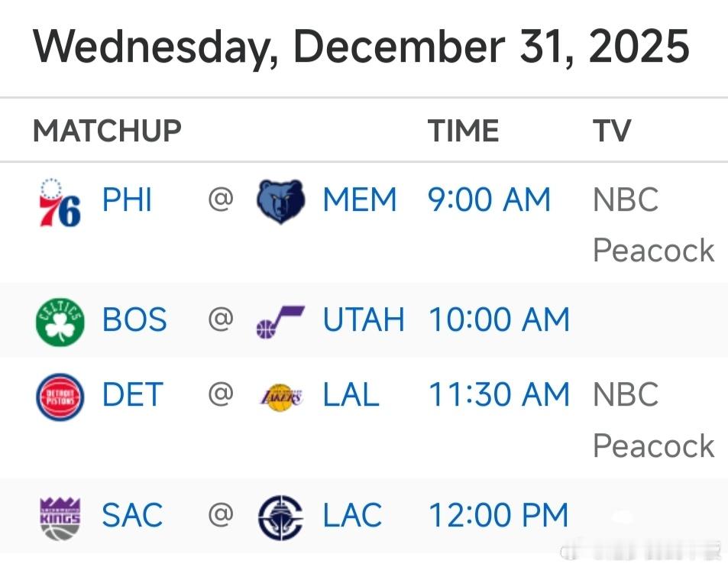Open the MEM team page link
This screenshot has width=728, height=567.
360,199
